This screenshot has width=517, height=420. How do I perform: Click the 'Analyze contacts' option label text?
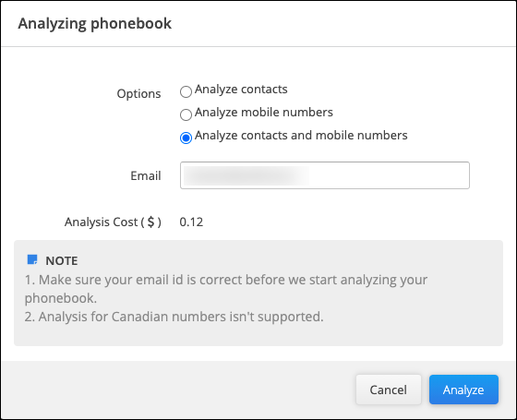tap(241, 89)
